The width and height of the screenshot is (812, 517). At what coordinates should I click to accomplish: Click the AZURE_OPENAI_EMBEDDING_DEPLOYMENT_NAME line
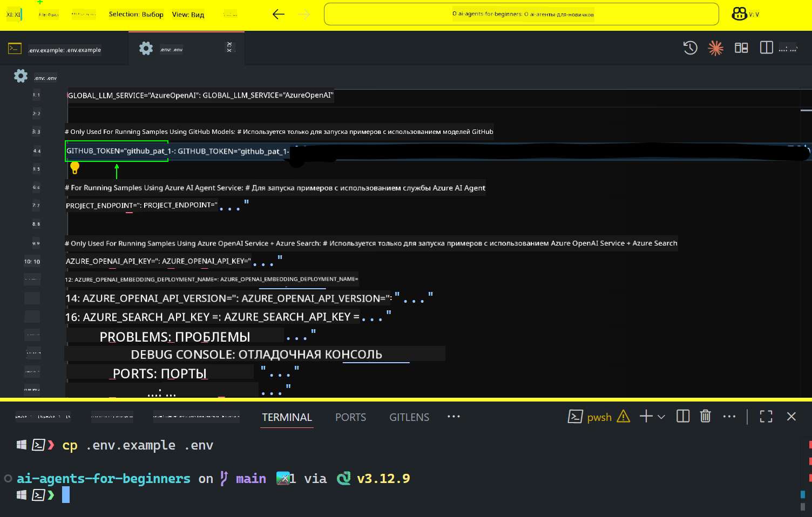tap(211, 280)
